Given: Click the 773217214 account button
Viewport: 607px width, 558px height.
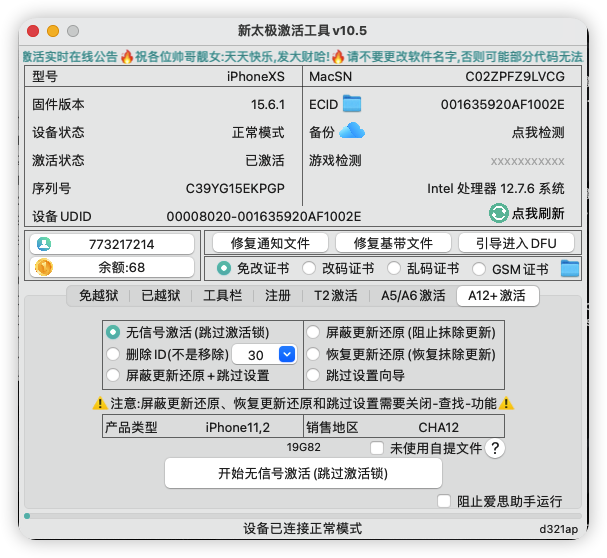Looking at the screenshot, I should click(112, 244).
